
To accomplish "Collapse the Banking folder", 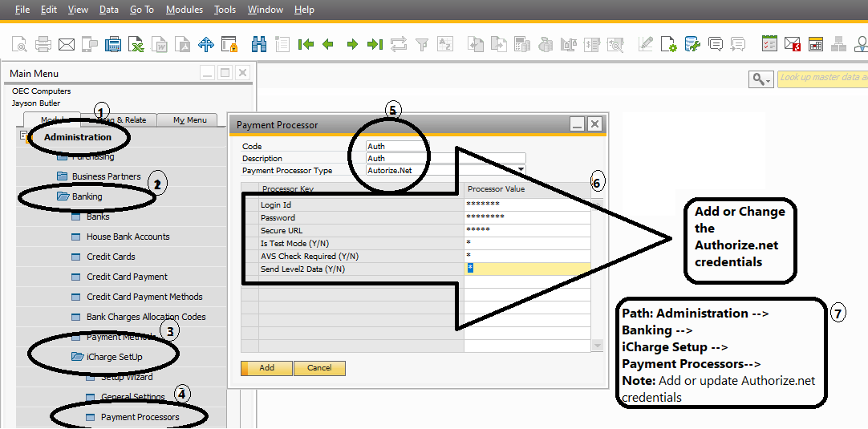I will (62, 196).
